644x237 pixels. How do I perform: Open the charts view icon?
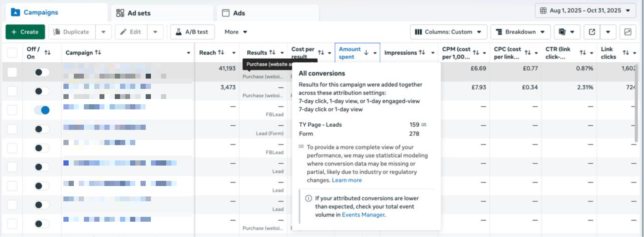[x=628, y=32]
